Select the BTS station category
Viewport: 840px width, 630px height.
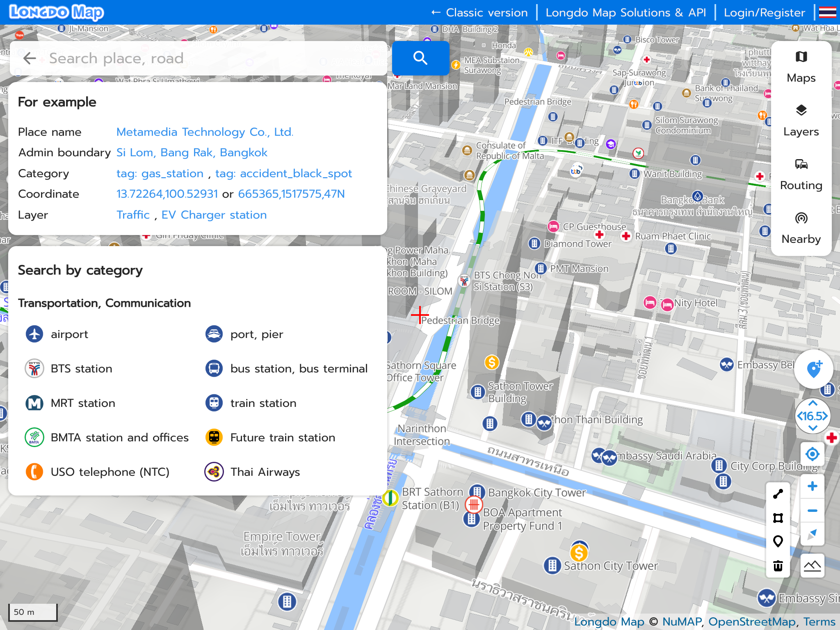(69, 369)
